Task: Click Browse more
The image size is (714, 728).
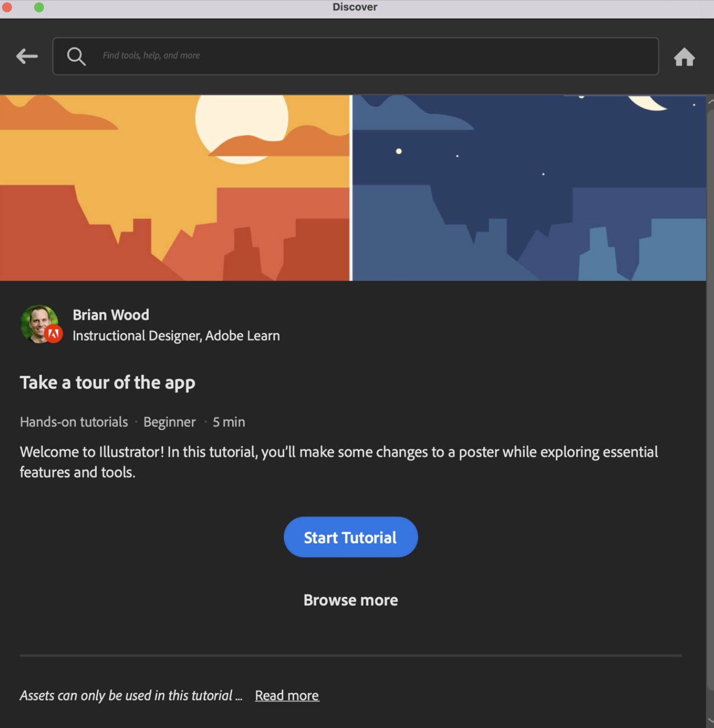Action: pyautogui.click(x=351, y=600)
